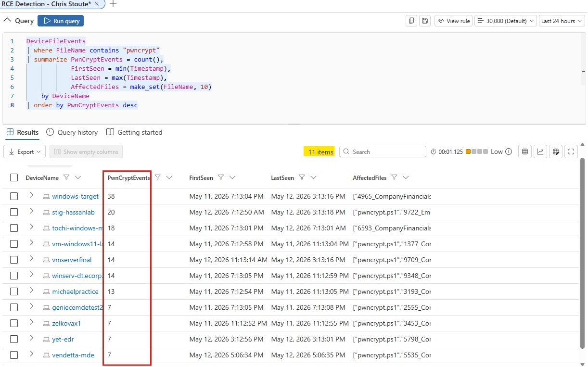Click the "11 items" count label
This screenshot has width=588, height=367.
[x=320, y=152]
